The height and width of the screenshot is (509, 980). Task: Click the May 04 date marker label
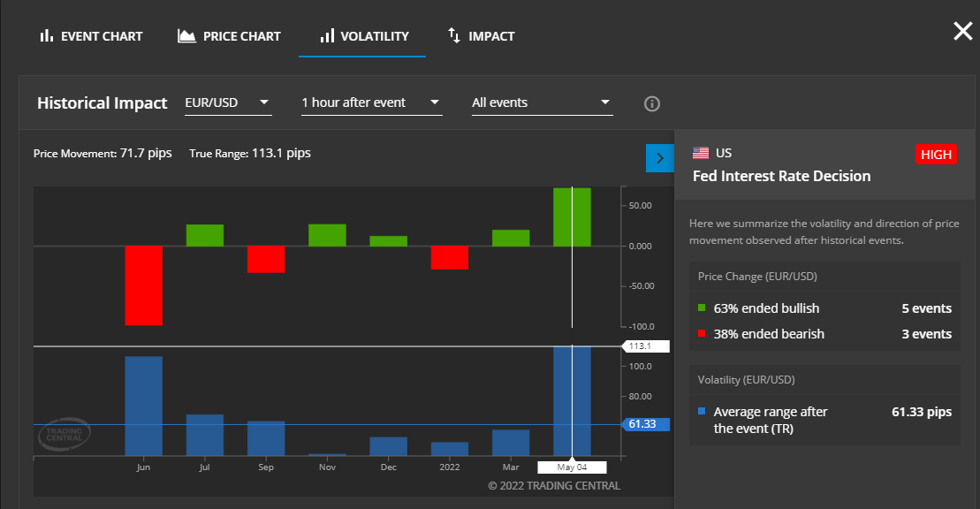point(572,467)
